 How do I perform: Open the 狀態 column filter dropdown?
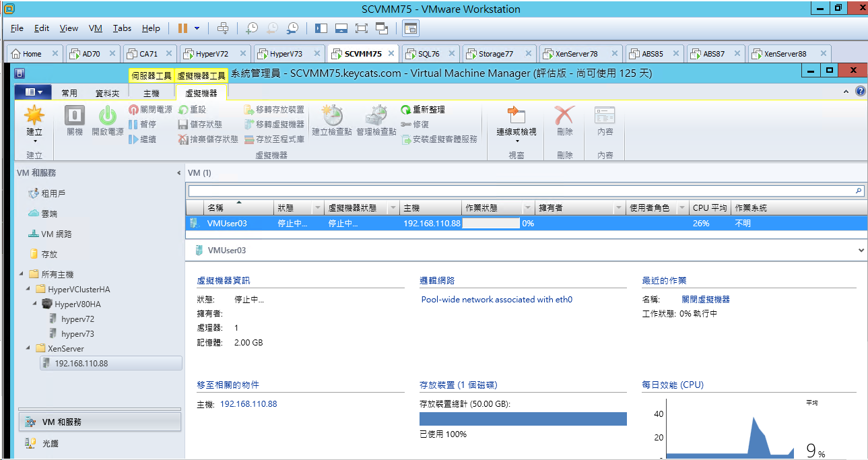317,208
